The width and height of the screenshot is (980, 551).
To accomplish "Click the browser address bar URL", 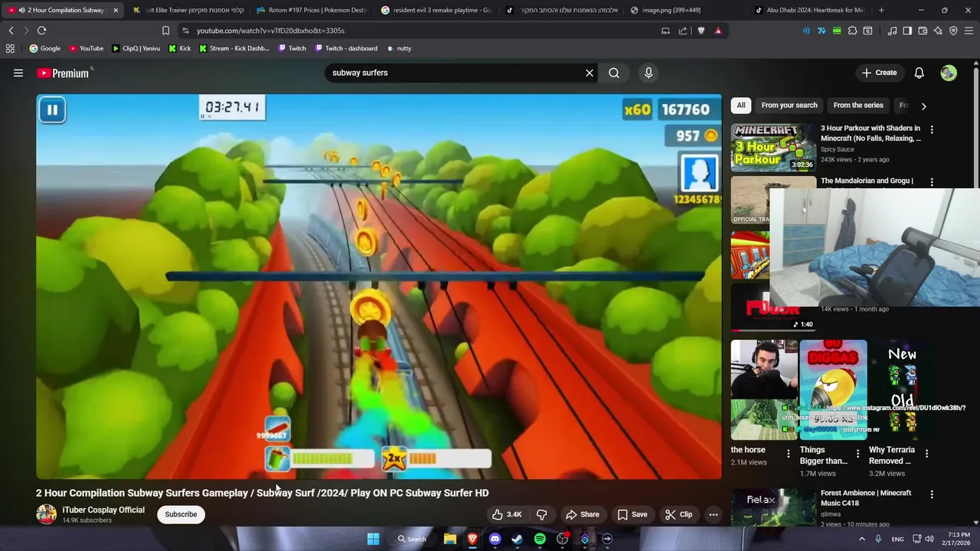I will [x=270, y=31].
